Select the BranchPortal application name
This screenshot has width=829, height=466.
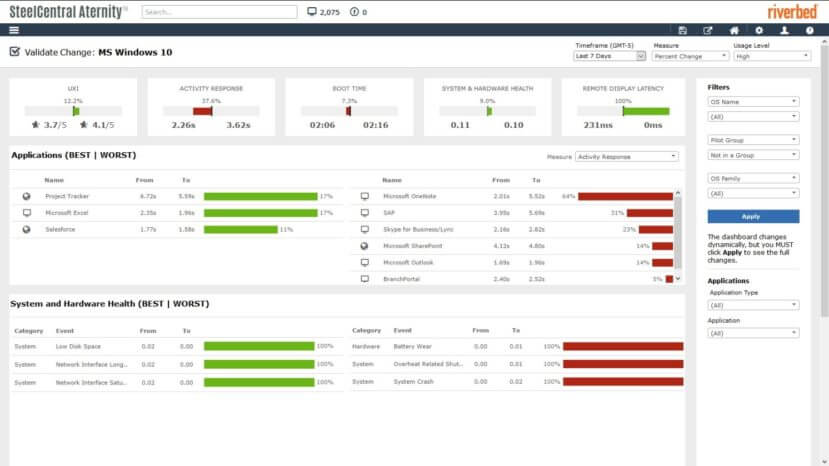[x=401, y=279]
